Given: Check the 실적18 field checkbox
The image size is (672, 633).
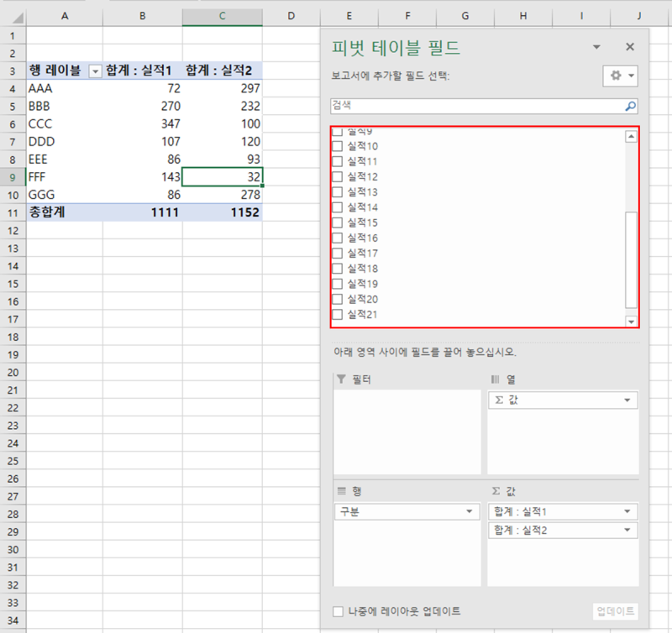Looking at the screenshot, I should (338, 269).
